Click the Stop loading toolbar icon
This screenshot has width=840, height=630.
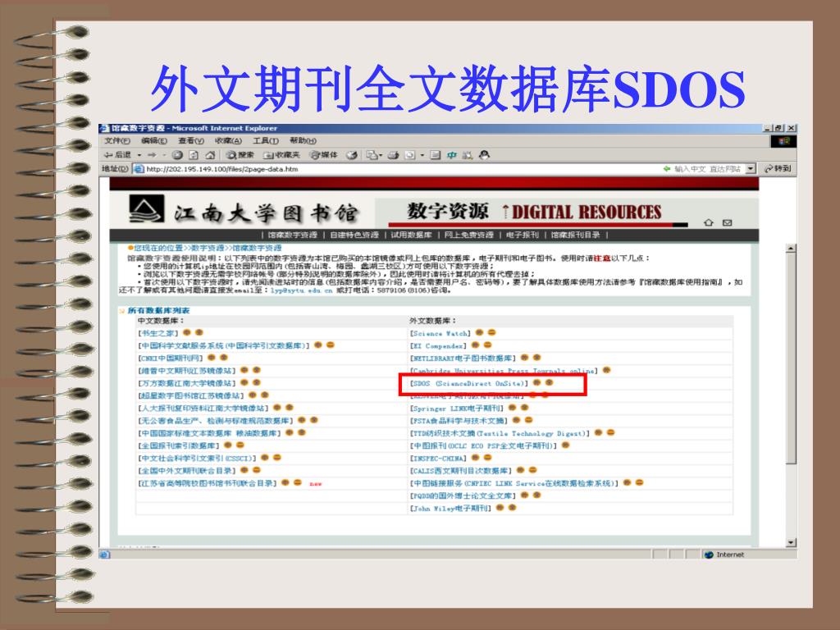[x=177, y=155]
